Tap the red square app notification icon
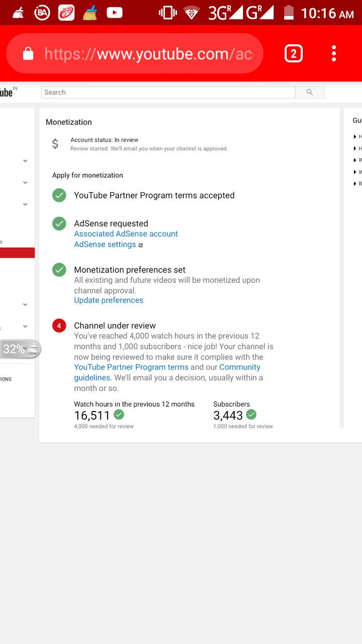 click(67, 12)
